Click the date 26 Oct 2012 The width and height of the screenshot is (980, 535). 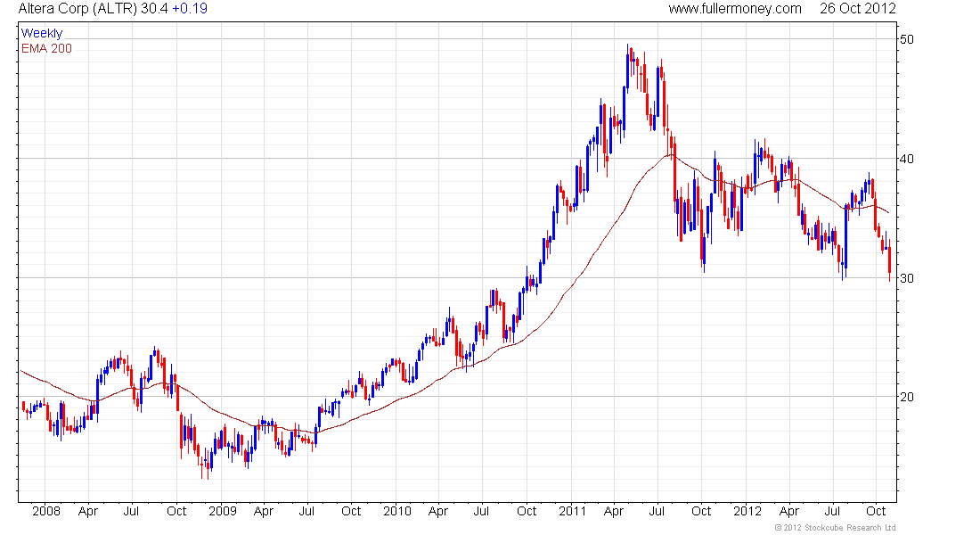[857, 8]
